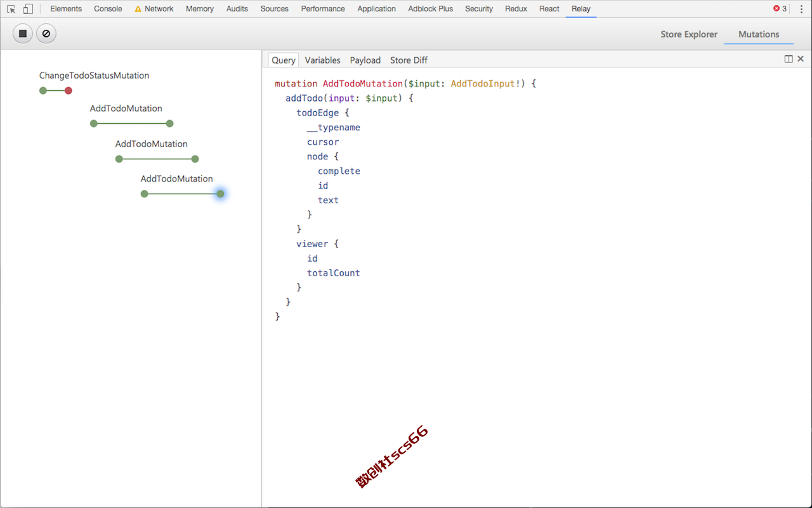Screen dimensions: 812x508
Task: Open the Store Diff sub-tab
Action: pyautogui.click(x=409, y=60)
